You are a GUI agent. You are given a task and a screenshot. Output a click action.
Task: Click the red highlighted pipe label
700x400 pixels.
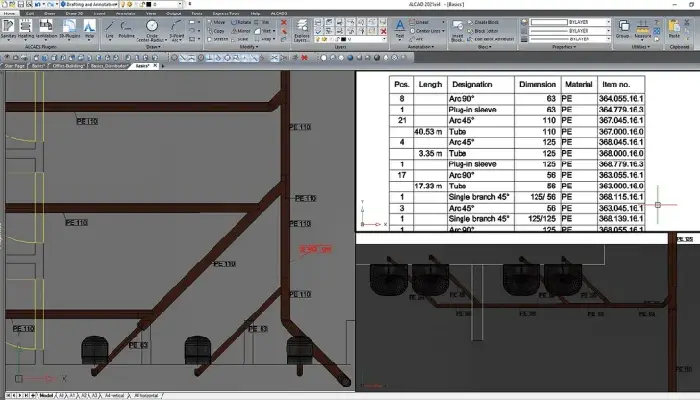click(316, 249)
